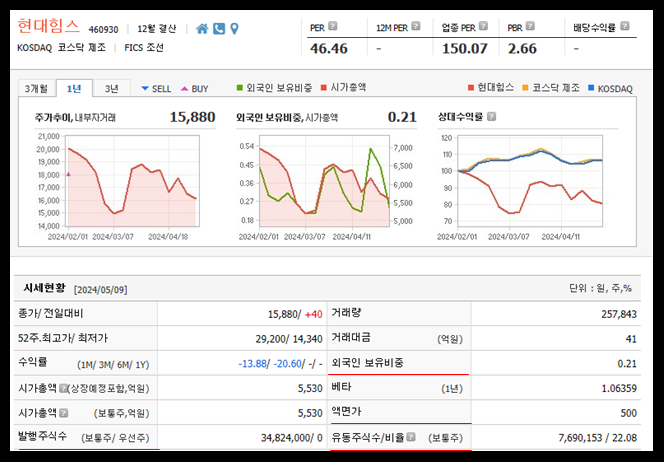The image size is (665, 464).
Task: Click the 주가추이 chart price 15,880
Action: pyautogui.click(x=193, y=117)
